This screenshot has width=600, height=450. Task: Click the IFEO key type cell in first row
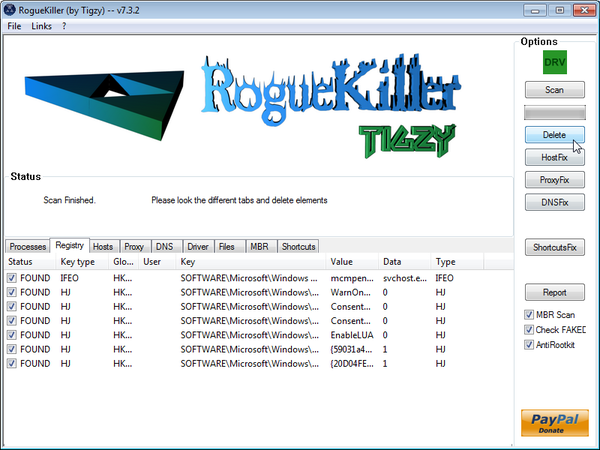[69, 278]
